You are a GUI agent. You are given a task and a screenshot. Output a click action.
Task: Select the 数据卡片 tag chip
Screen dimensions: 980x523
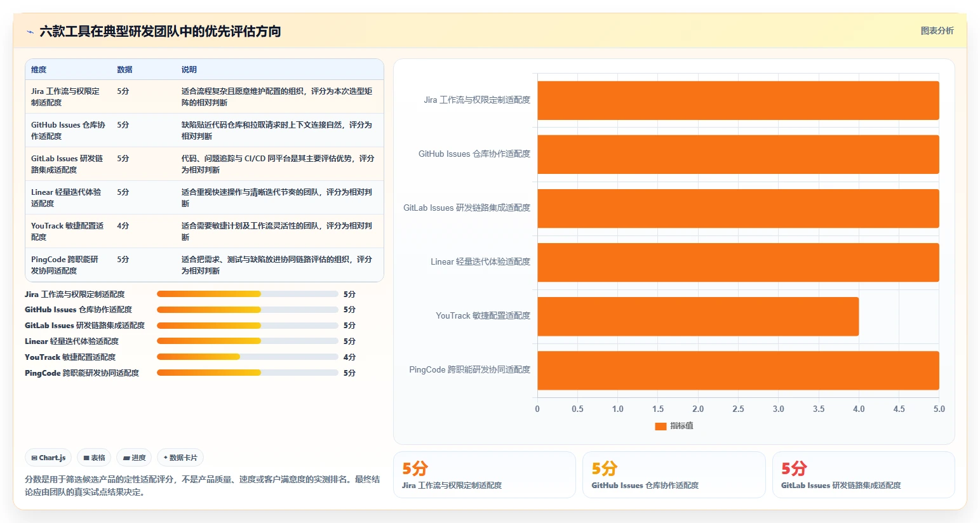coord(180,458)
